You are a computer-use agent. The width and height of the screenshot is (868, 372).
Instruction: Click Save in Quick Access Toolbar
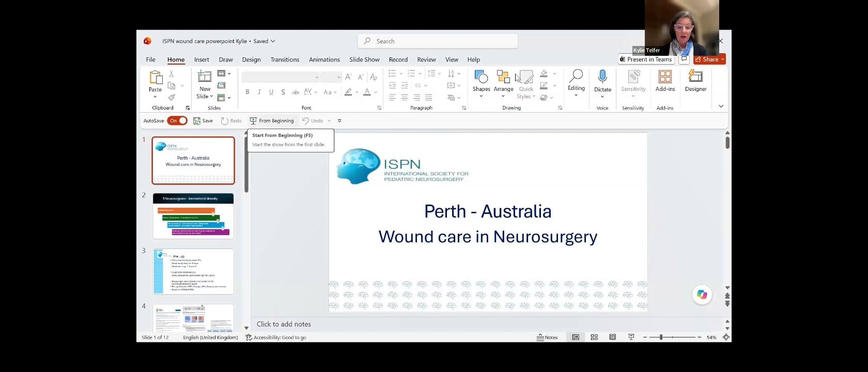click(203, 121)
